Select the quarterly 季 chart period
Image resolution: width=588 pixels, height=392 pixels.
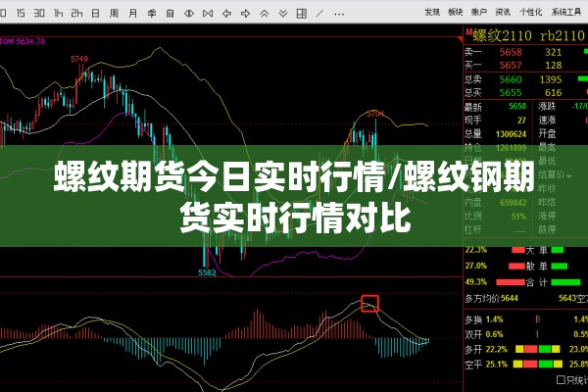pos(152,14)
